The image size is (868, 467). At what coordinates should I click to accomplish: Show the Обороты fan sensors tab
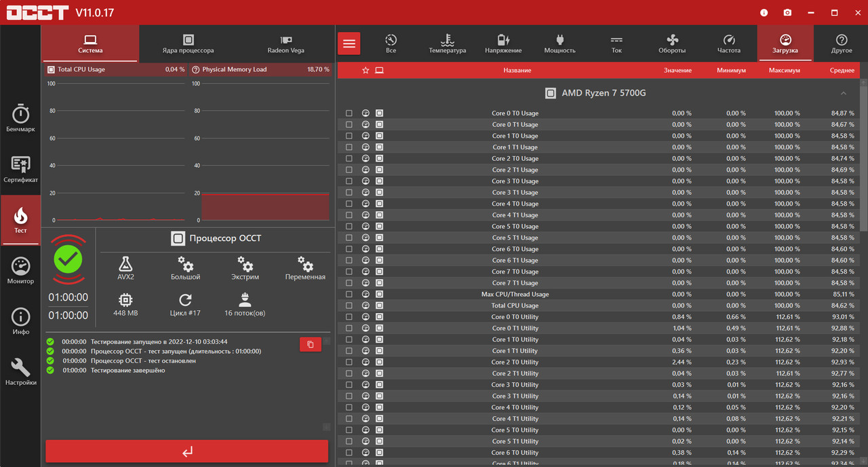(672, 43)
